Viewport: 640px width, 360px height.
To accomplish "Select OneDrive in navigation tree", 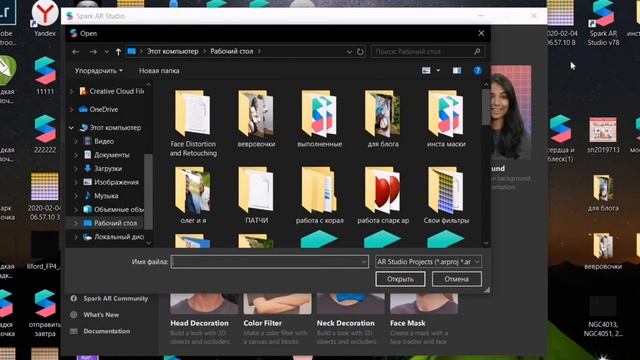I will pyautogui.click(x=98, y=109).
